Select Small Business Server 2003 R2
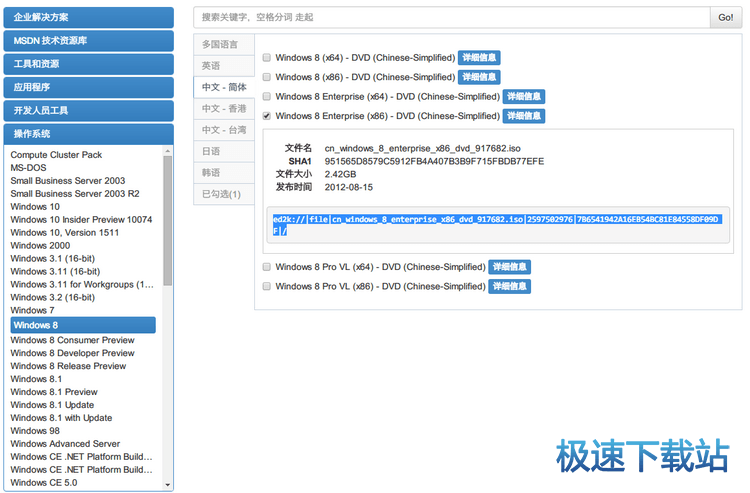Image resolution: width=750 pixels, height=493 pixels. 75,194
